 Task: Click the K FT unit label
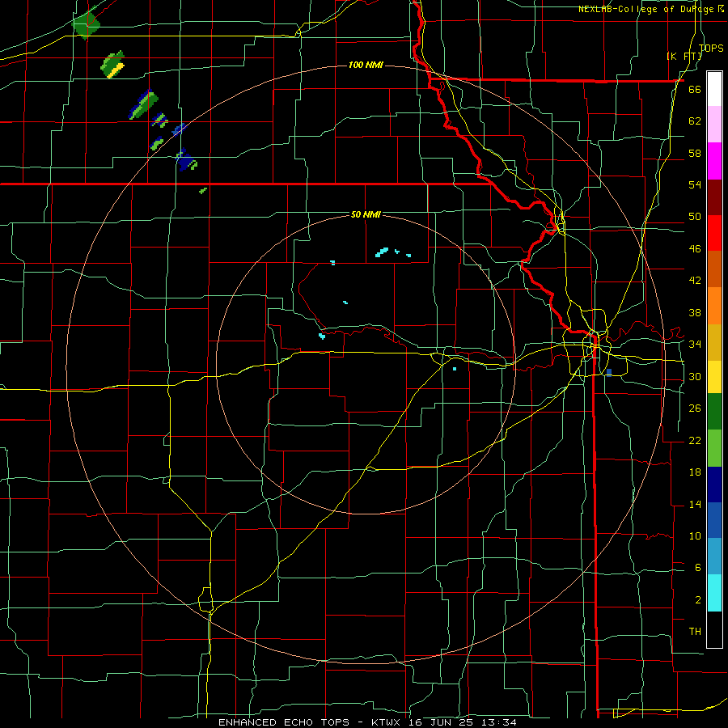684,56
